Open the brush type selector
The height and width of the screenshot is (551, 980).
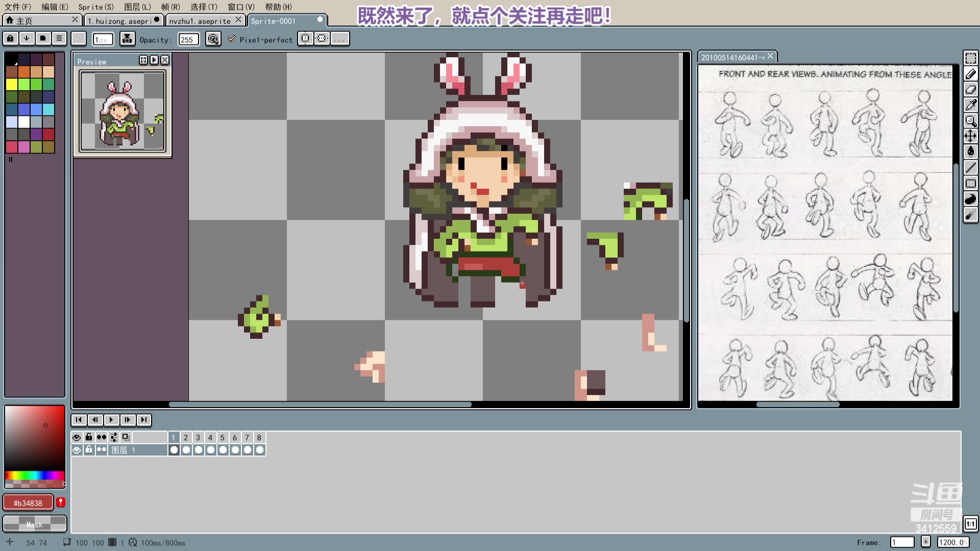pos(79,39)
